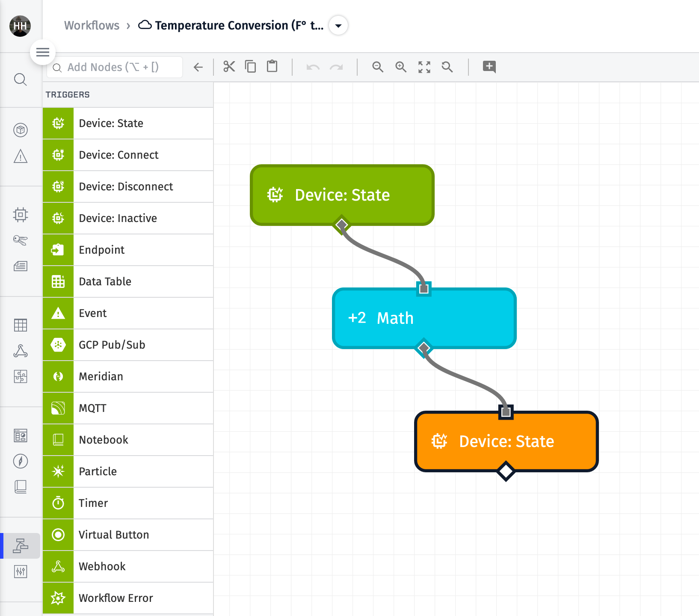Focus the Add Nodes search field
This screenshot has height=616, width=699.
pyautogui.click(x=115, y=67)
